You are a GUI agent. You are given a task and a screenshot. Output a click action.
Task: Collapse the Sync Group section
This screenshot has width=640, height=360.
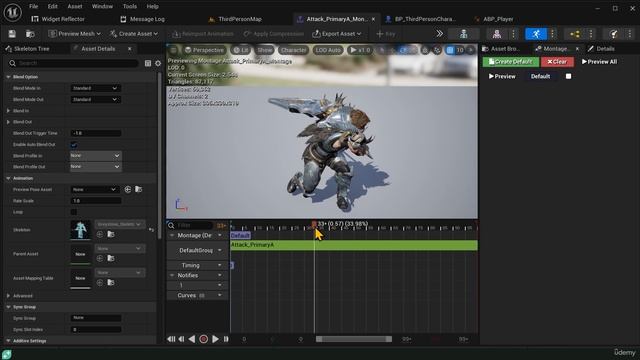8,307
